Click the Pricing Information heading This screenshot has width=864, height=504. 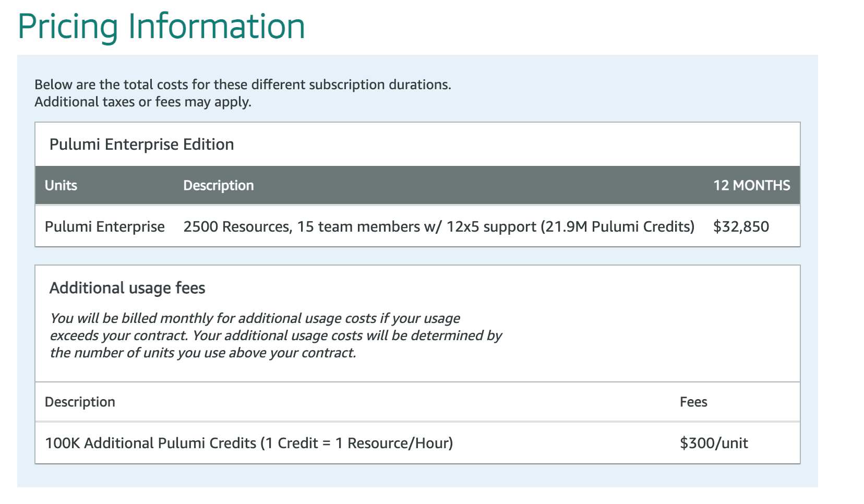[x=161, y=27]
